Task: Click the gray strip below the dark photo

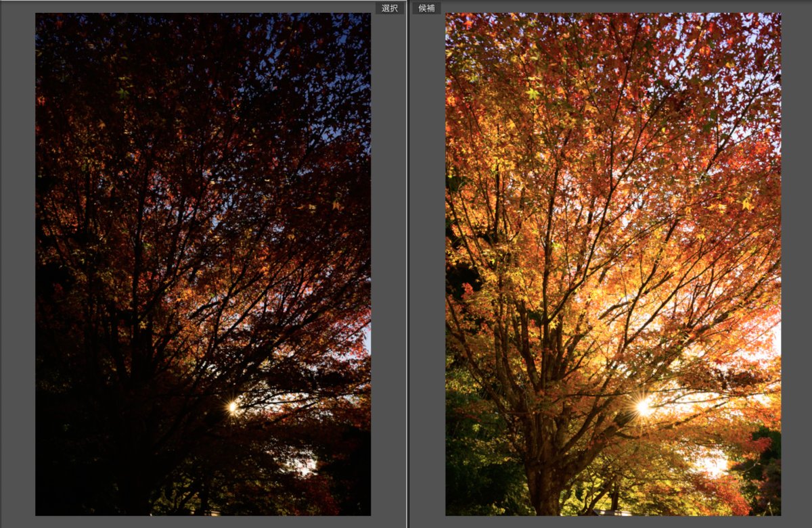Action: coord(202,522)
